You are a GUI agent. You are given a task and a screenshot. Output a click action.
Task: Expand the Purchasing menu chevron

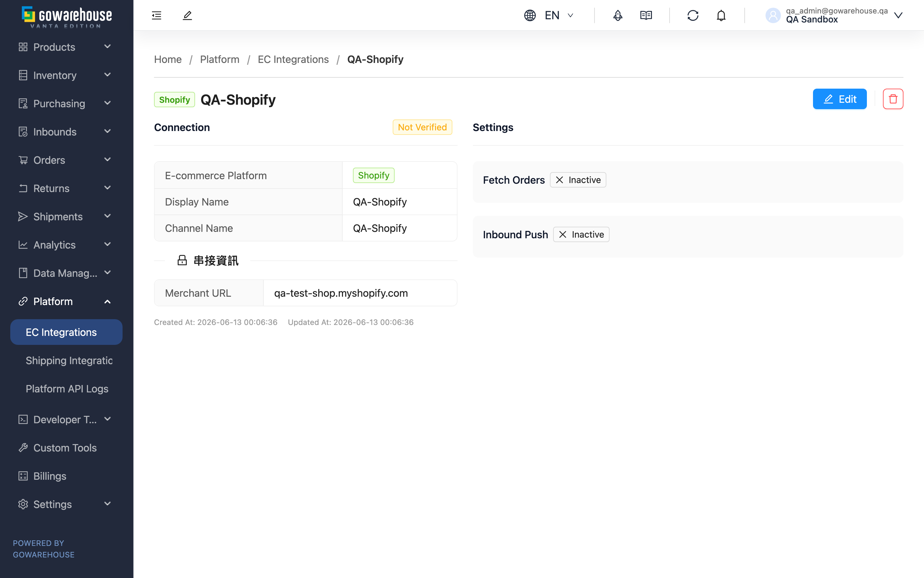[x=107, y=103]
